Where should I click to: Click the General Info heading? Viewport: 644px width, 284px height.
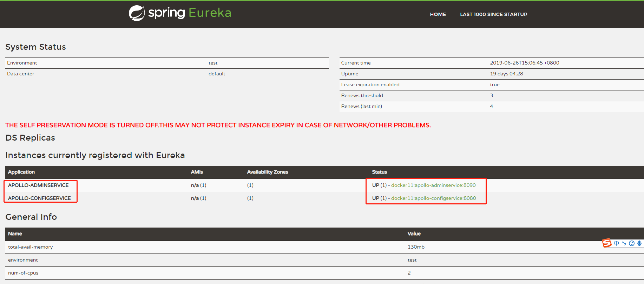click(31, 217)
